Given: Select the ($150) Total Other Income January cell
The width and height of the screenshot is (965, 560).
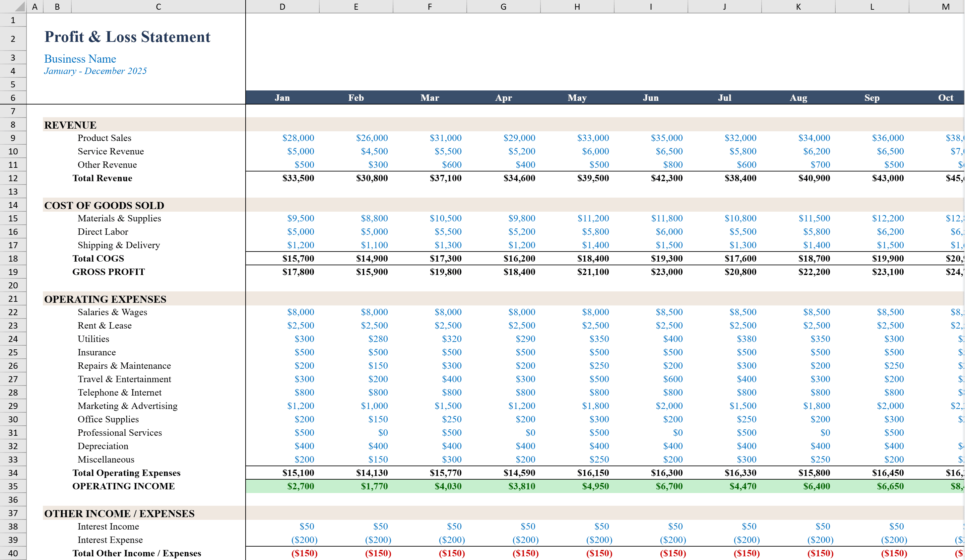Looking at the screenshot, I should pos(304,553).
